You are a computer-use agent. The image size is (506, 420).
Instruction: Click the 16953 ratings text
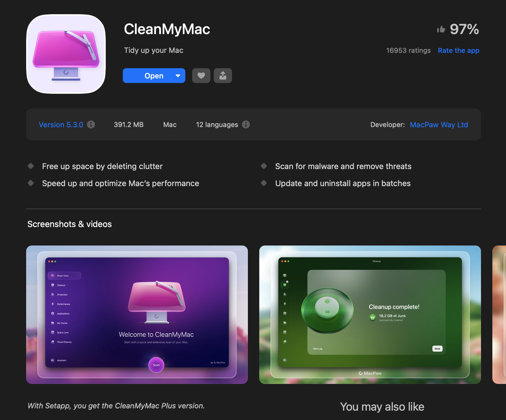(x=408, y=51)
